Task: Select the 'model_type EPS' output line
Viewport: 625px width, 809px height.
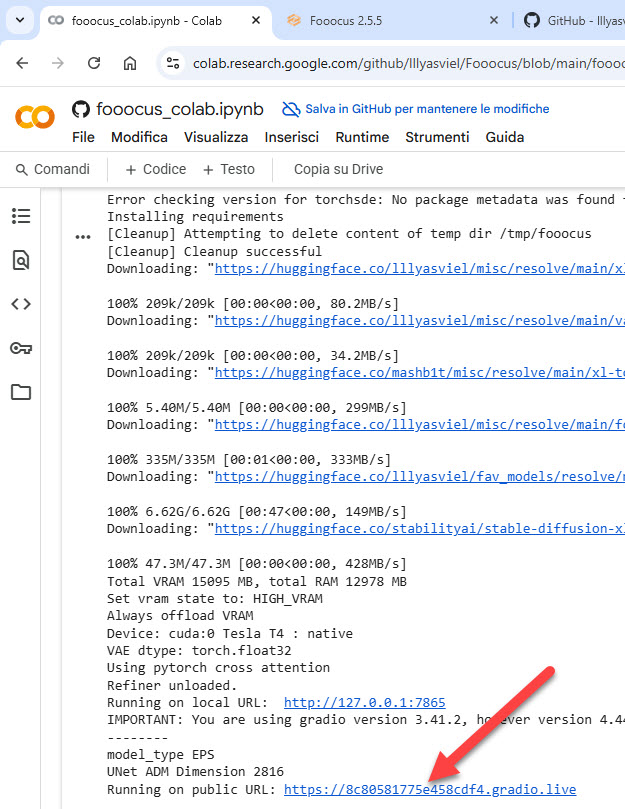Action: point(161,754)
